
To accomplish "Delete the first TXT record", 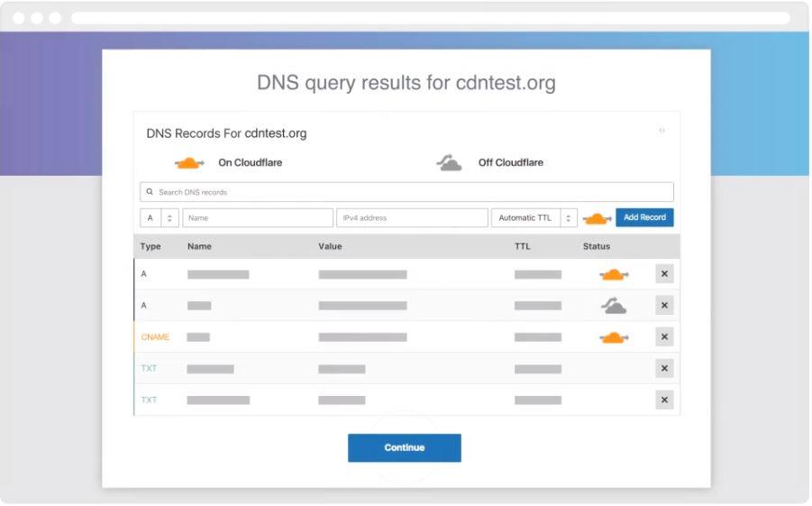I will coord(664,369).
